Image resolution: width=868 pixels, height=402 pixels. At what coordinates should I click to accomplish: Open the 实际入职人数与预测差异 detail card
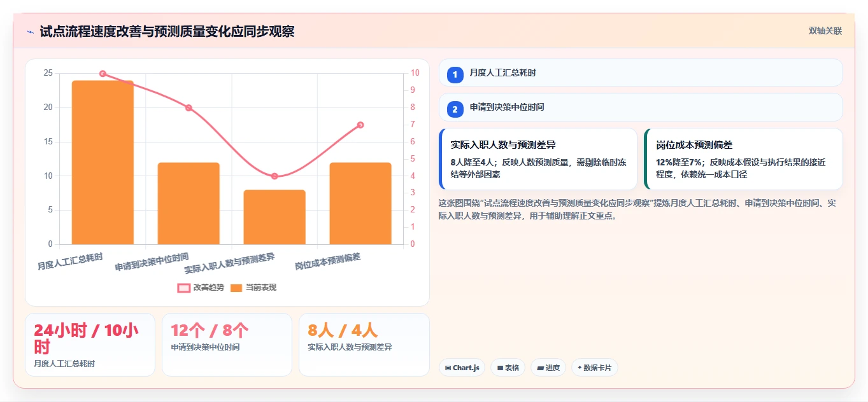point(538,159)
